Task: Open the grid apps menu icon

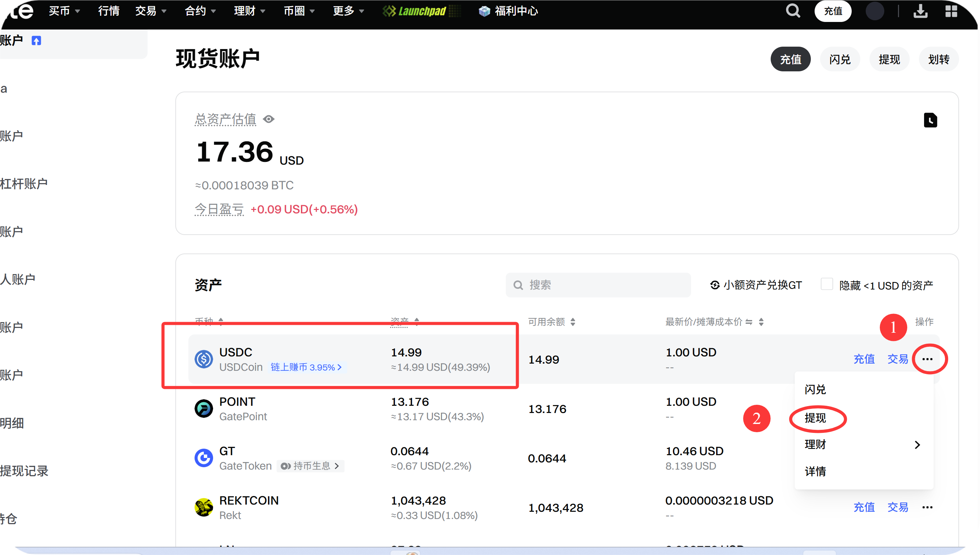Action: coord(951,11)
